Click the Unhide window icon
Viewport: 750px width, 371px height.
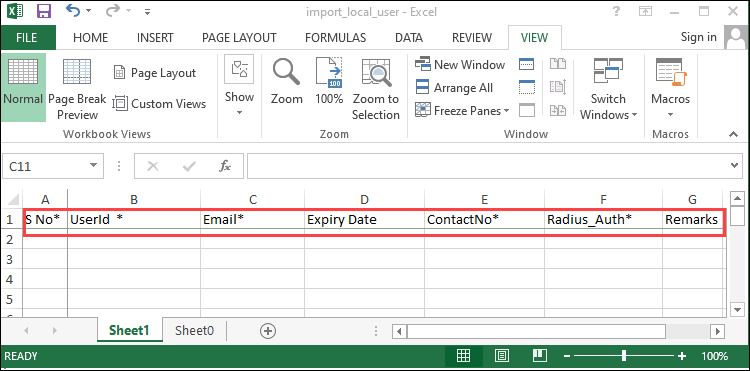(x=527, y=110)
